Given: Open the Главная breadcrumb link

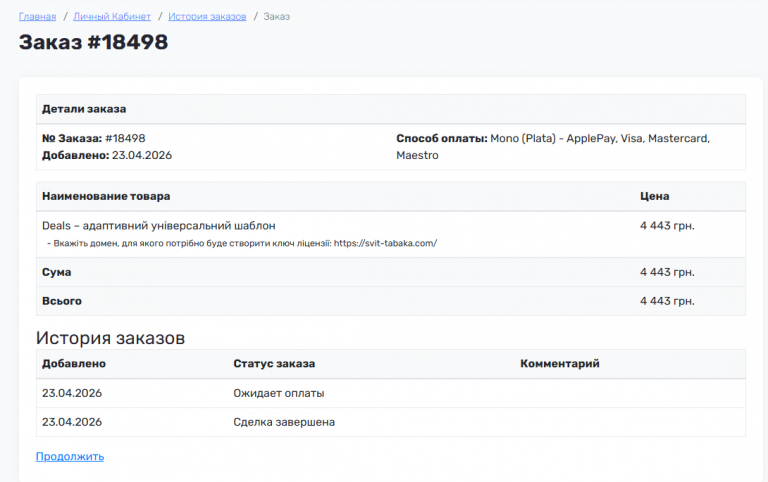Looking at the screenshot, I should click(x=37, y=17).
